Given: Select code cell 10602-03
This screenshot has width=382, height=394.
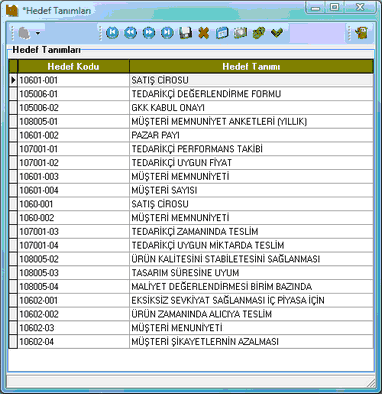Looking at the screenshot, I should pos(73,328).
